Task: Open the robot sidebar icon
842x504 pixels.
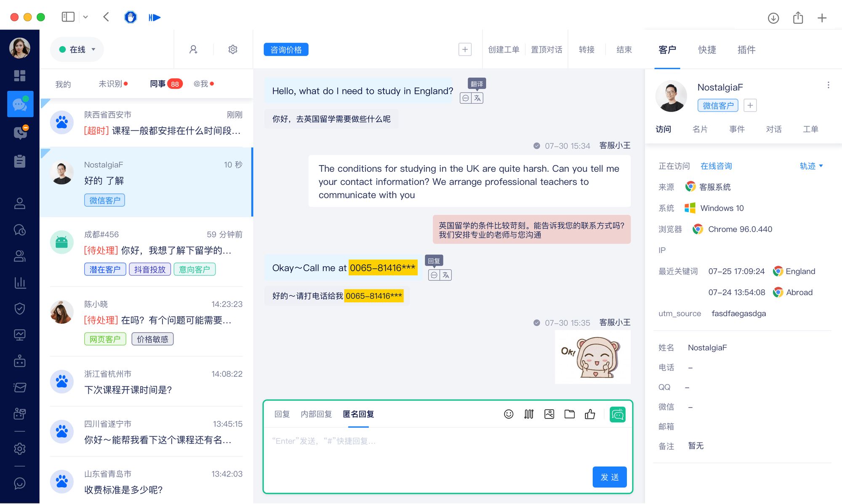Action: coord(20,361)
